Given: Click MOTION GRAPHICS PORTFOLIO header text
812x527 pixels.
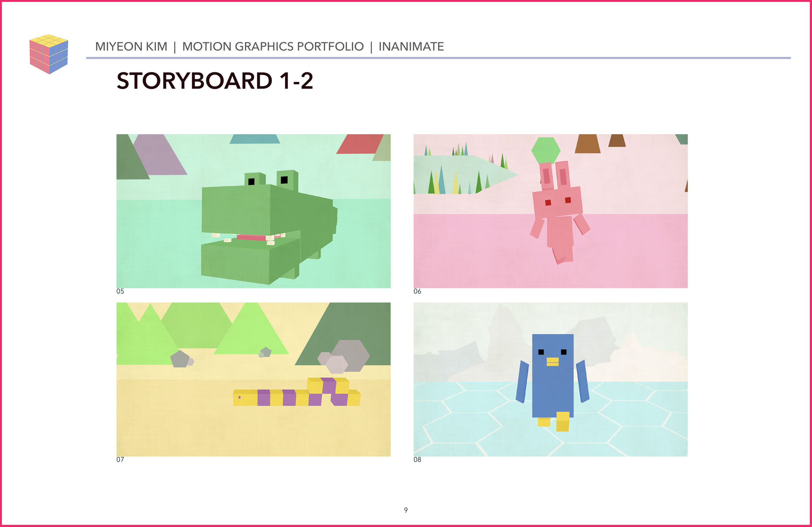Looking at the screenshot, I should tap(273, 46).
